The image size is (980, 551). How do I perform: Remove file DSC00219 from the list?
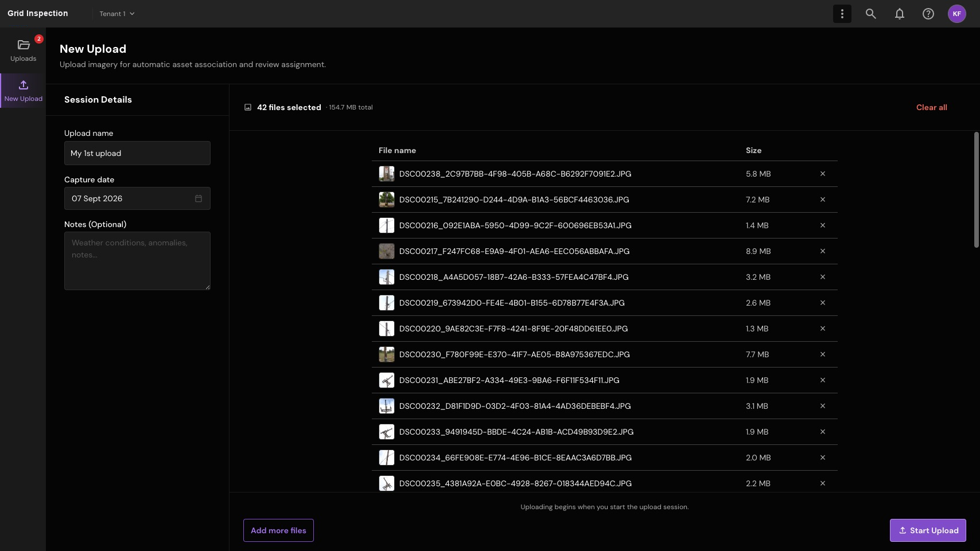point(822,303)
